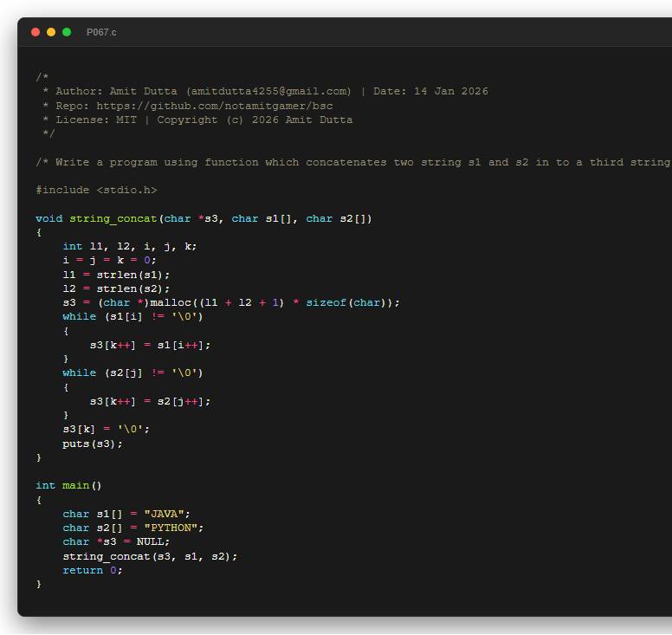Viewport: 672px width, 635px height.
Task: Click the 'char s1[] = "JAVA";' line
Action: 126,514
